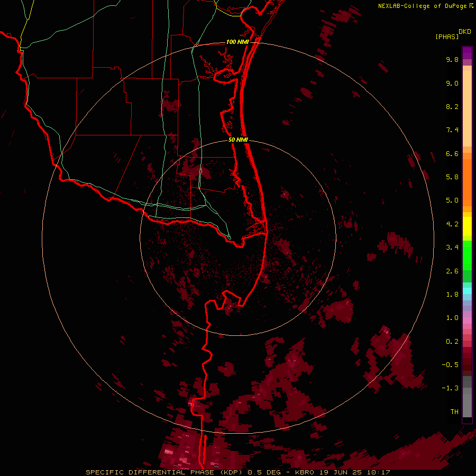Viewport: 476px width, 476px height.
Task: Click the 2.6 value on the scale
Action: coord(452,271)
